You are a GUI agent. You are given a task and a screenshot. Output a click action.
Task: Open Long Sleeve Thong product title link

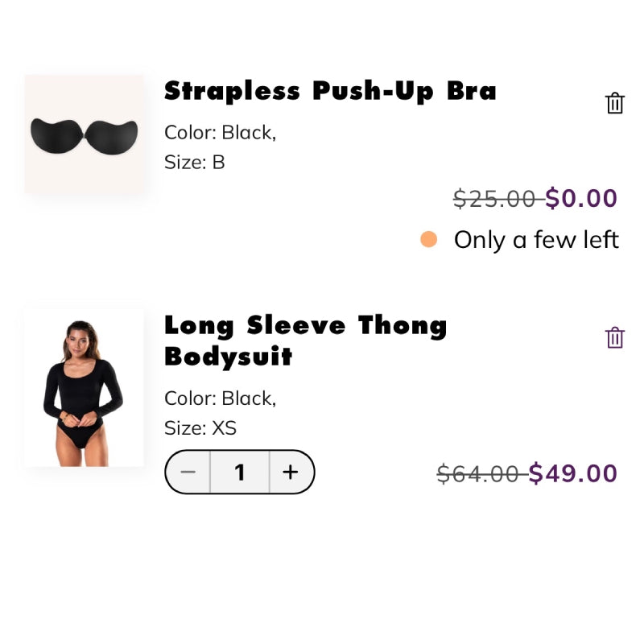(305, 326)
